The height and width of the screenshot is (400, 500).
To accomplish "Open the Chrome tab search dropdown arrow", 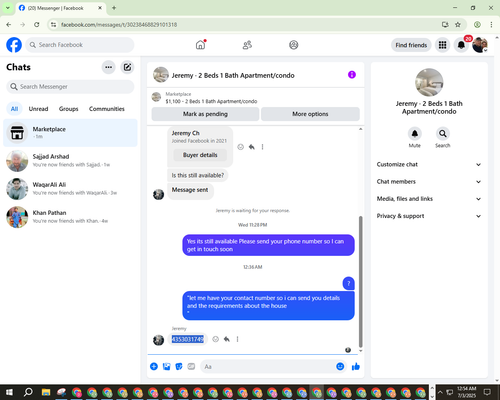I will click(x=8, y=8).
